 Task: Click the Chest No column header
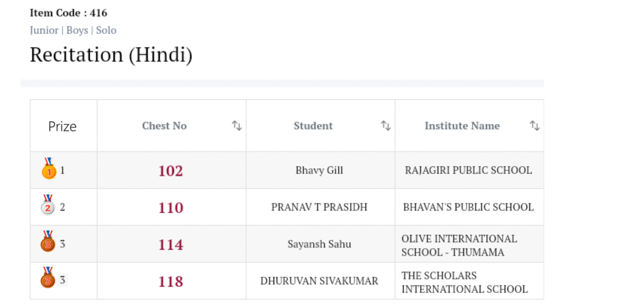point(164,126)
